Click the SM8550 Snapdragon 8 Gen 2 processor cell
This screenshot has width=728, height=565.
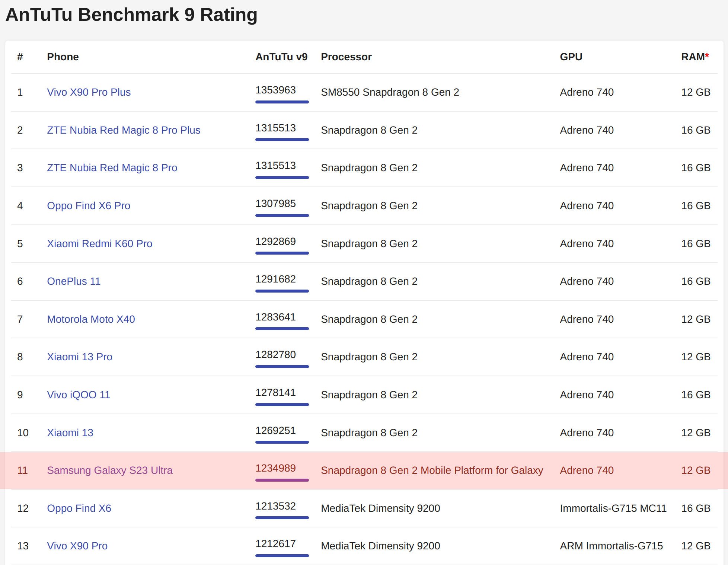tap(390, 92)
